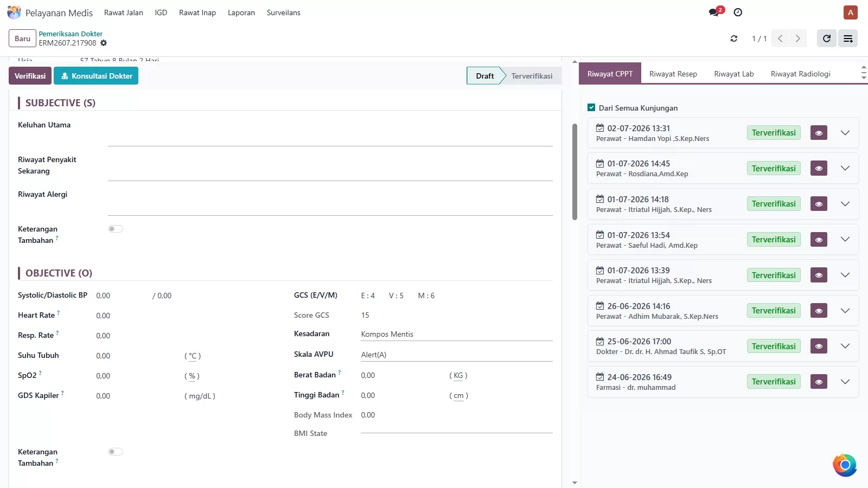This screenshot has width=868, height=488.
Task: Open the Rawat Inap menu
Action: [197, 12]
